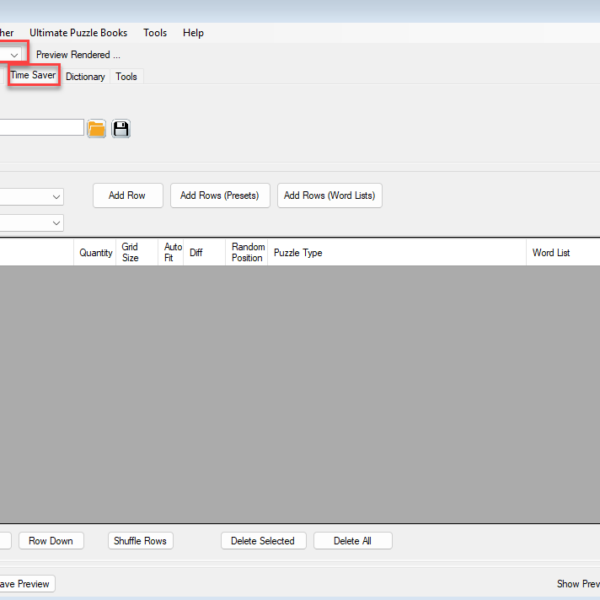The width and height of the screenshot is (600, 600).
Task: Select the Tools tab beside Dictionary
Action: click(126, 77)
